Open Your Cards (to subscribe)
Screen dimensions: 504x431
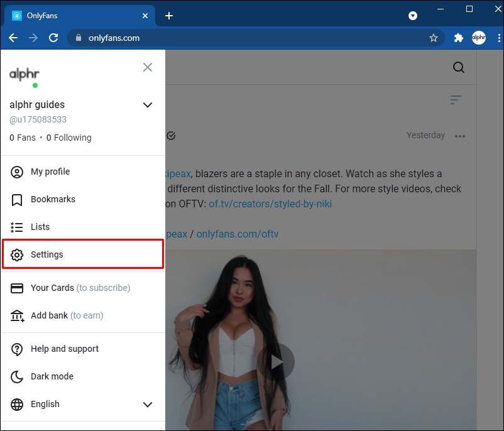tap(82, 288)
